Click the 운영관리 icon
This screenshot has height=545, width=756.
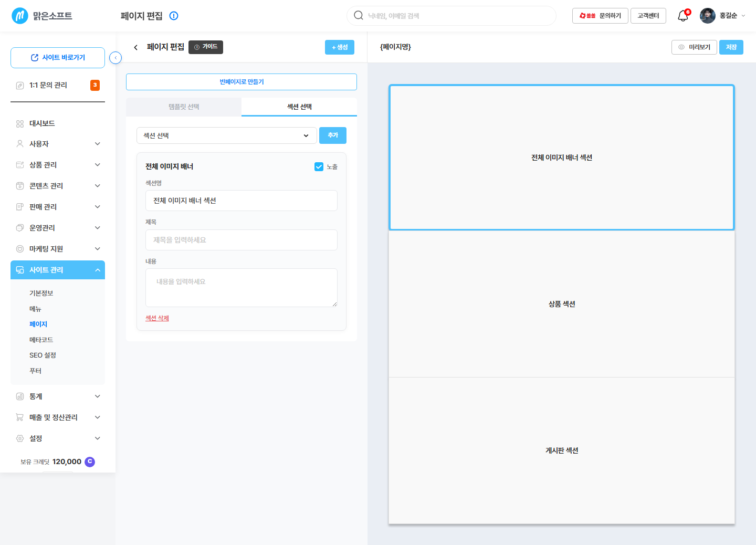[20, 228]
